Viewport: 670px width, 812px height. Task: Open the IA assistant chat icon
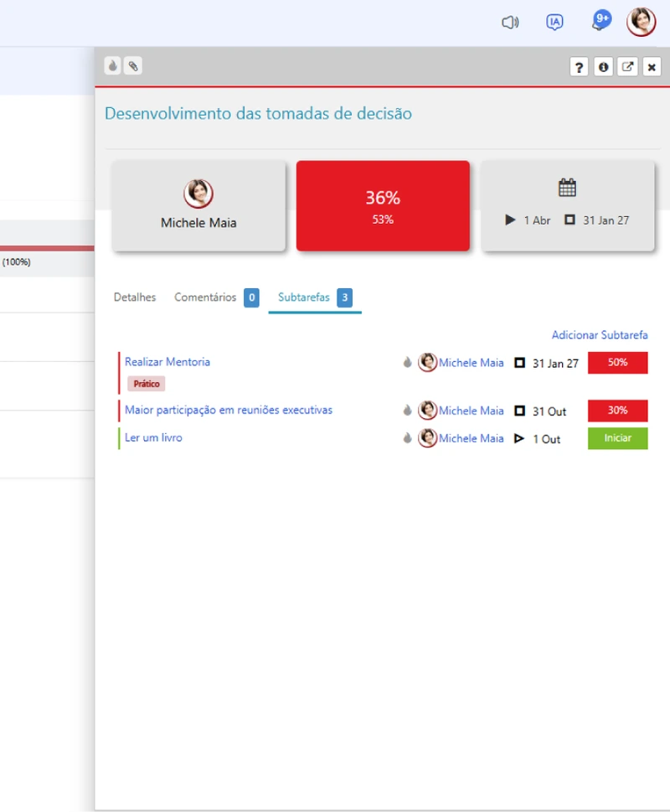pos(554,23)
